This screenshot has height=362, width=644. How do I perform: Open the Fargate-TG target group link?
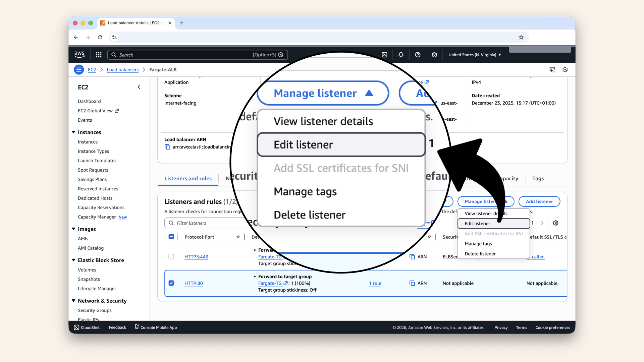point(270,283)
